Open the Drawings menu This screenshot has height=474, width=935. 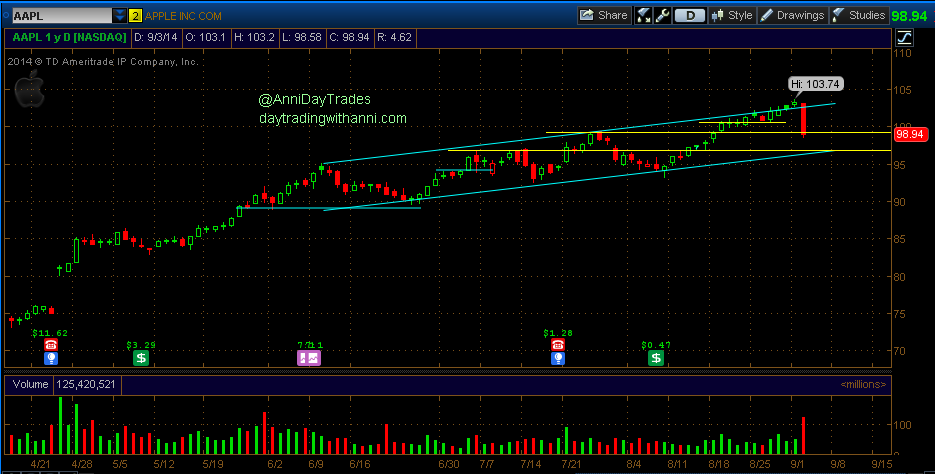[x=792, y=16]
